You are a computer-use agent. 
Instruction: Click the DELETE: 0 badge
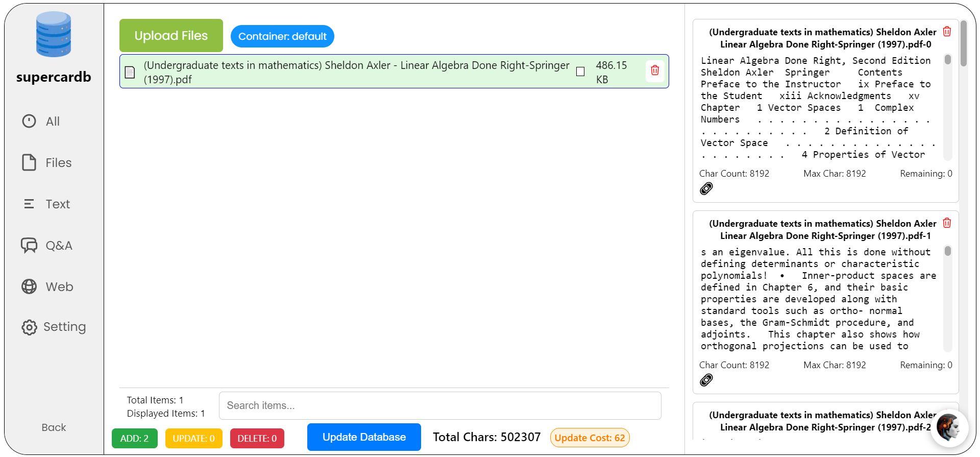pos(257,438)
